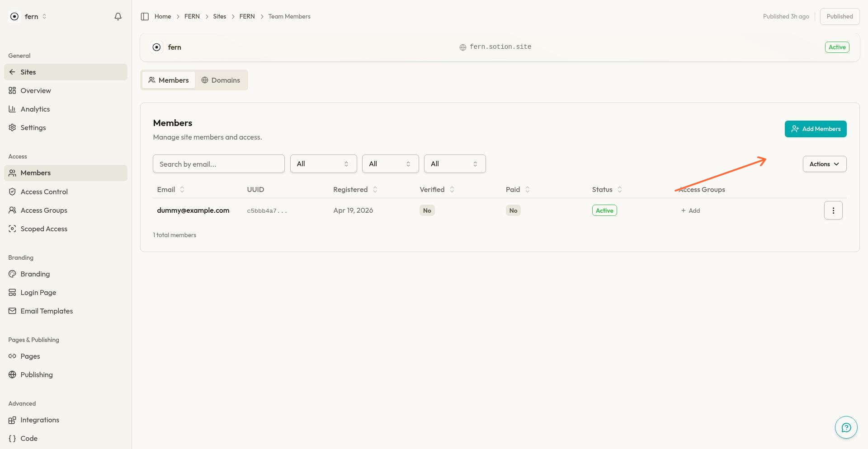Switch to the Domains tab
The image size is (868, 449).
[x=221, y=80]
